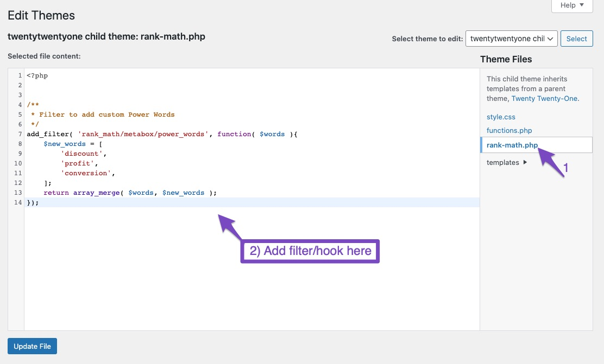The image size is (604, 364).
Task: Place cursor on the <?php opening line
Action: click(37, 75)
